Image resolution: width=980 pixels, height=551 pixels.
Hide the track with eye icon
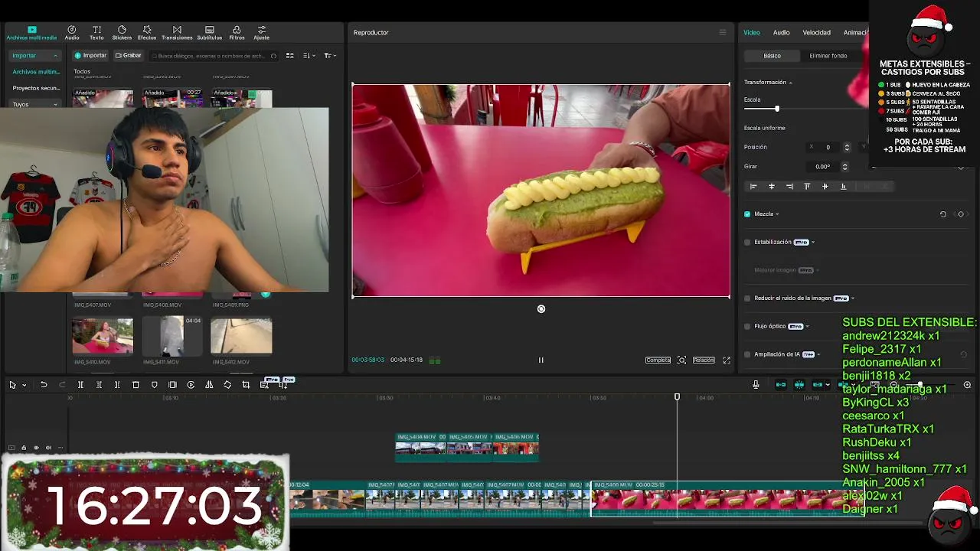(36, 448)
